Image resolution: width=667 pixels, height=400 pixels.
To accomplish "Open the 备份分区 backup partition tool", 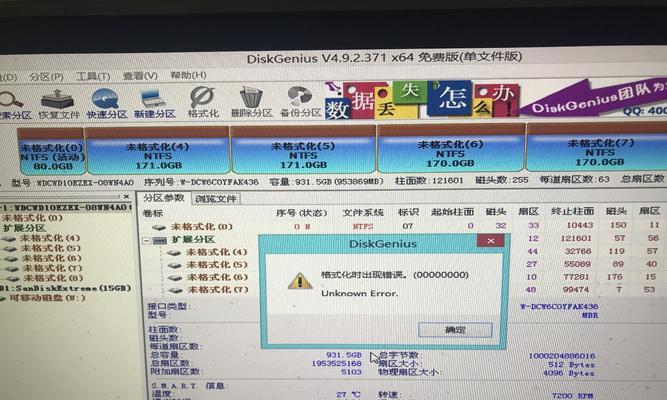I will pos(300,102).
